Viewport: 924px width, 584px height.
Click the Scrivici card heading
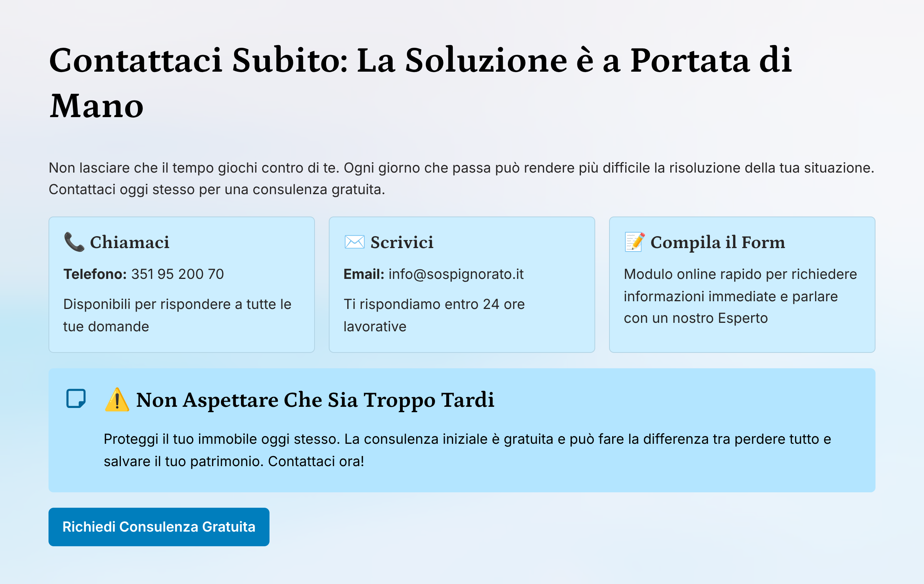click(x=402, y=242)
